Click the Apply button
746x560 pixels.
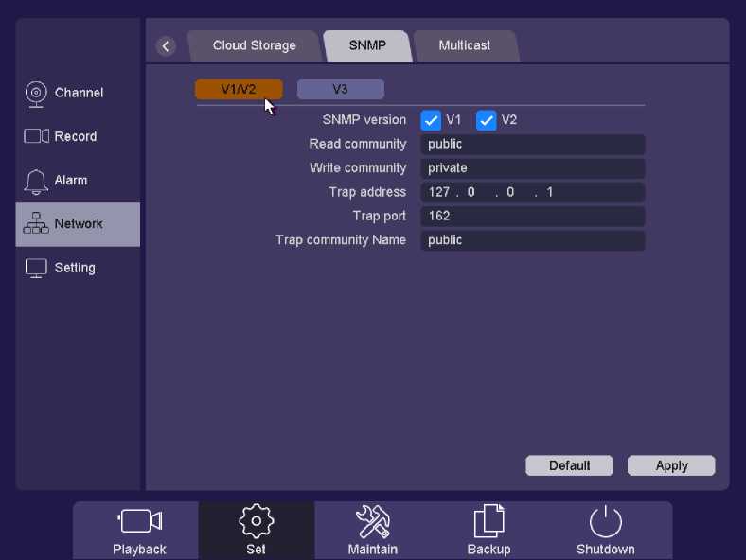(x=671, y=465)
